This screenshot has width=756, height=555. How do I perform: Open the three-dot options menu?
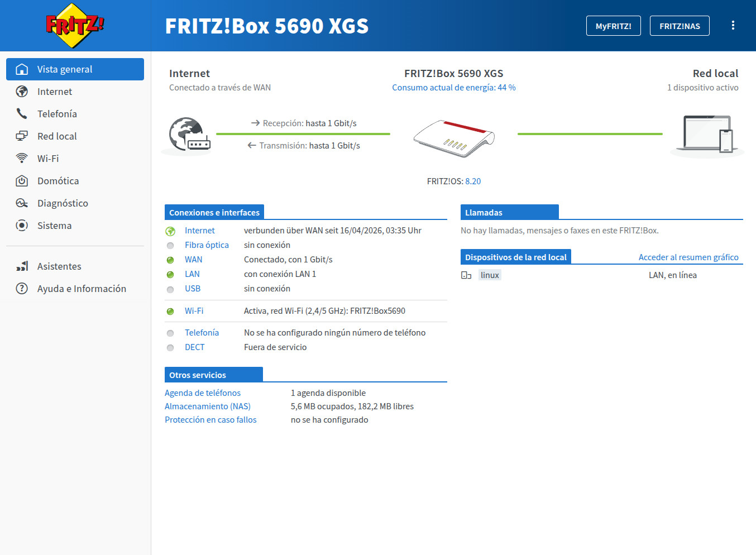[733, 26]
